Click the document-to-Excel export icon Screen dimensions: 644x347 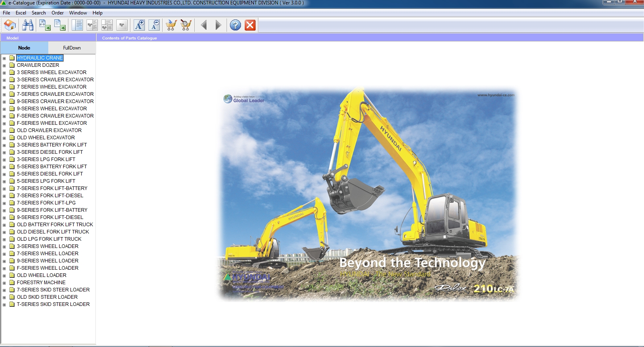60,25
